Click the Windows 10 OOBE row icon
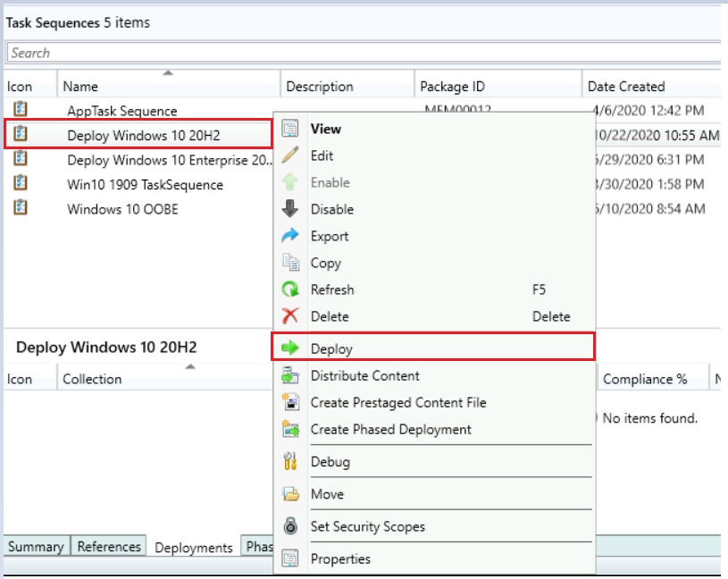Screen dimensions: 728x579 [21, 207]
